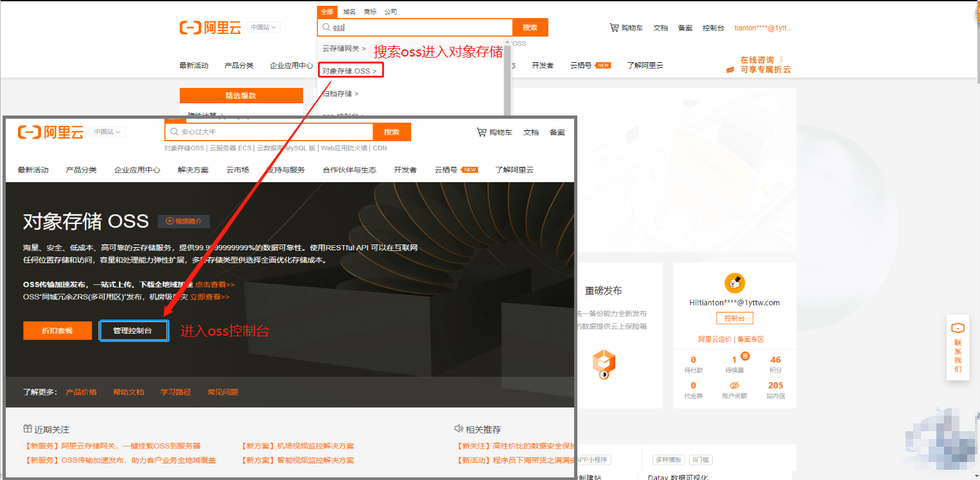The height and width of the screenshot is (480, 980).
Task: Click the 立即查看>> link
Action: click(210, 297)
